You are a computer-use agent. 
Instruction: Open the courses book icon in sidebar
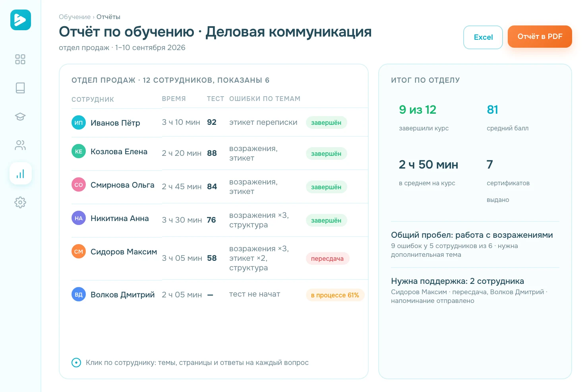tap(20, 88)
